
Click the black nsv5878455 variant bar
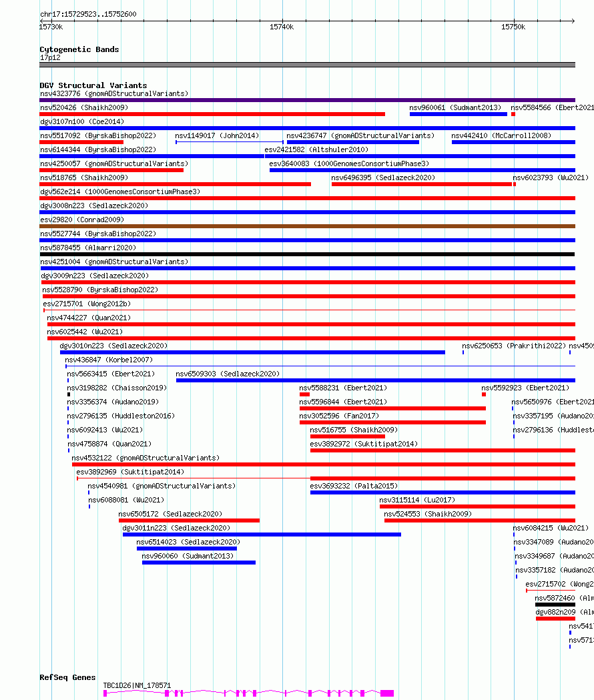(x=307, y=254)
